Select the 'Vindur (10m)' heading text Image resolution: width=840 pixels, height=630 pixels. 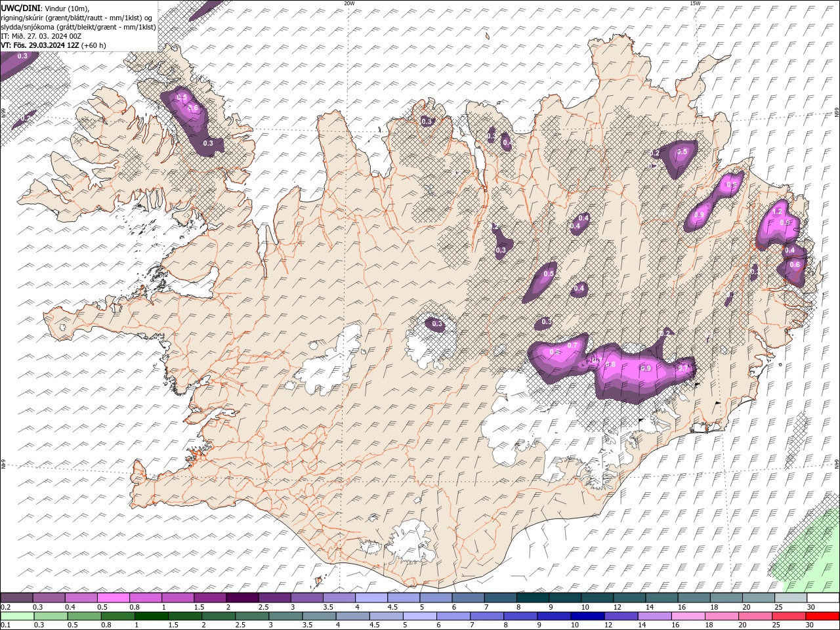click(68, 8)
